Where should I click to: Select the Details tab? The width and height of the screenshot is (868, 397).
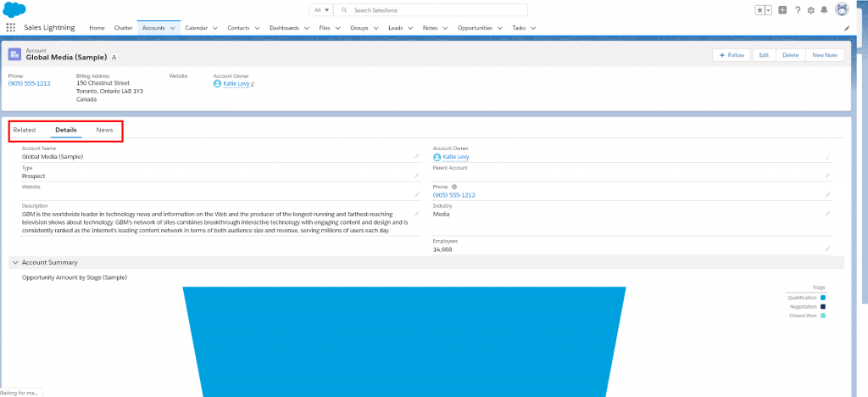[x=66, y=130]
